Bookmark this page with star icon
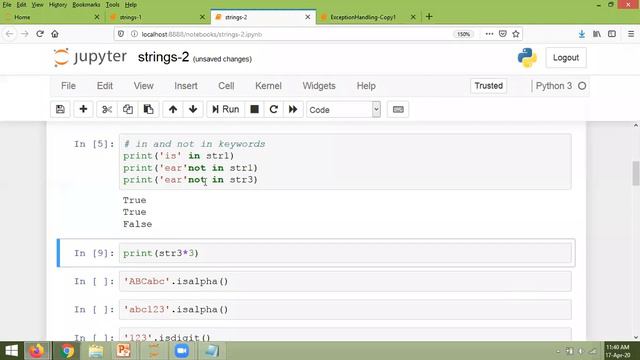This screenshot has height=360, width=640. pos(516,34)
